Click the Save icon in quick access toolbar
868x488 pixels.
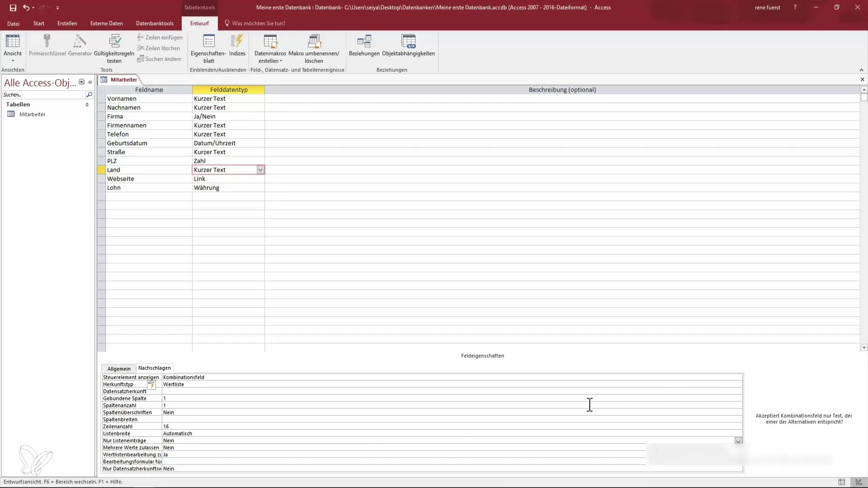(13, 8)
